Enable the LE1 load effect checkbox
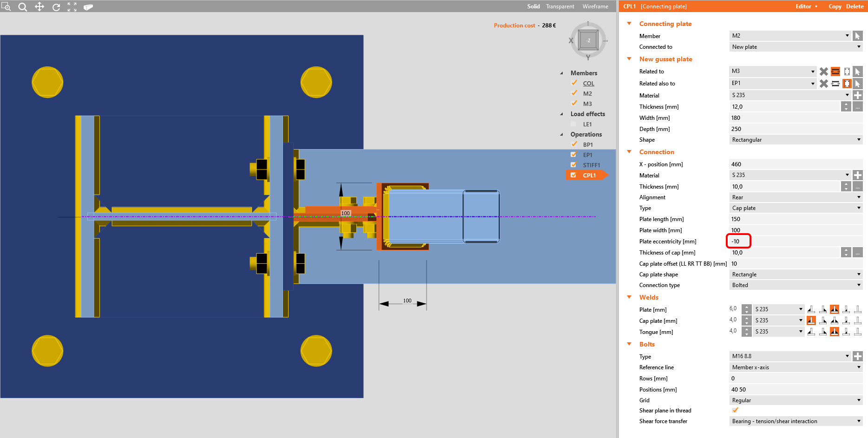868x438 pixels. (573, 124)
